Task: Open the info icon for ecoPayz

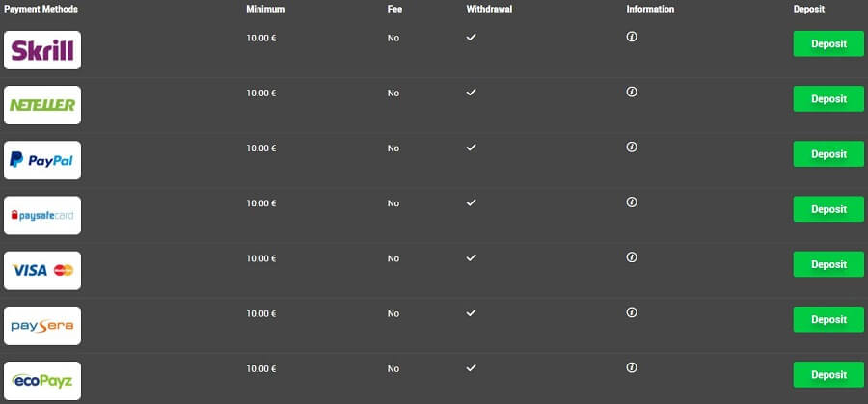Action: point(632,367)
